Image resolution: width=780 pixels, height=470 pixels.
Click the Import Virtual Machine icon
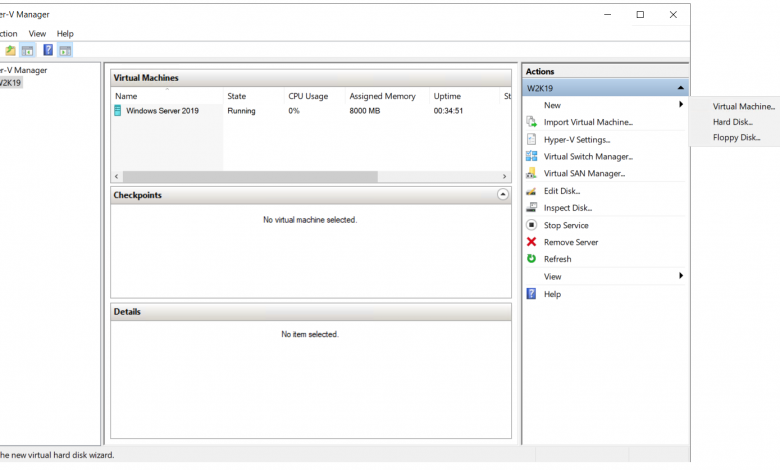[532, 122]
